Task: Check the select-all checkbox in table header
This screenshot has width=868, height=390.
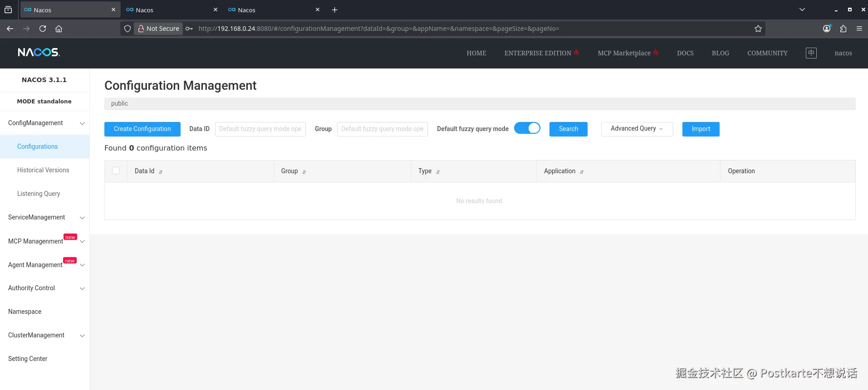Action: point(116,171)
